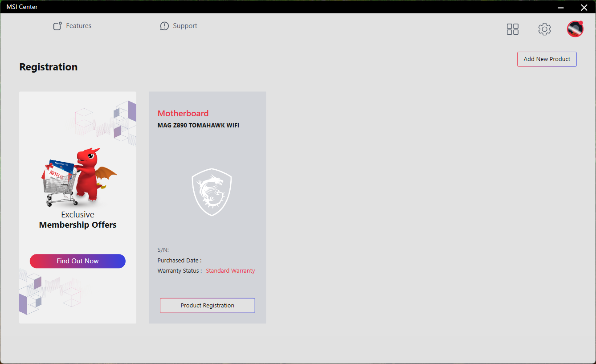The image size is (596, 364).
Task: Minimize the MSI Center window
Action: click(x=562, y=7)
